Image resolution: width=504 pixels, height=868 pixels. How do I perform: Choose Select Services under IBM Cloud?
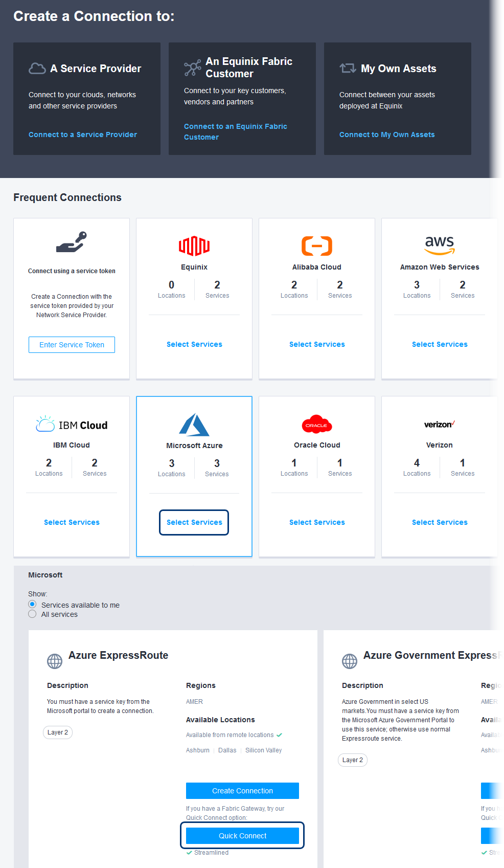coord(72,522)
